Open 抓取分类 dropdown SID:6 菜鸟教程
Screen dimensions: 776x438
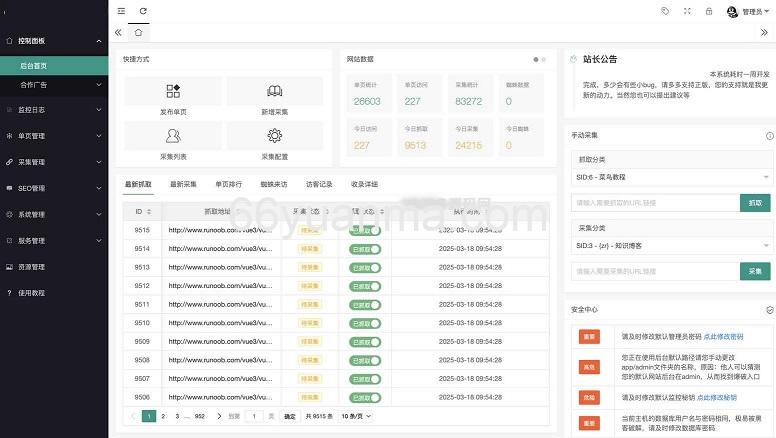[x=672, y=177]
